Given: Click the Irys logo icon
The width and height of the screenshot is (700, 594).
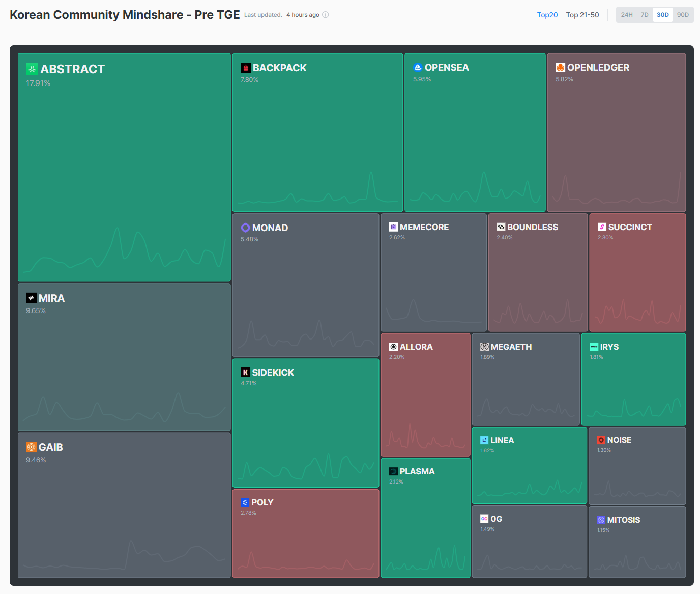Looking at the screenshot, I should 594,347.
